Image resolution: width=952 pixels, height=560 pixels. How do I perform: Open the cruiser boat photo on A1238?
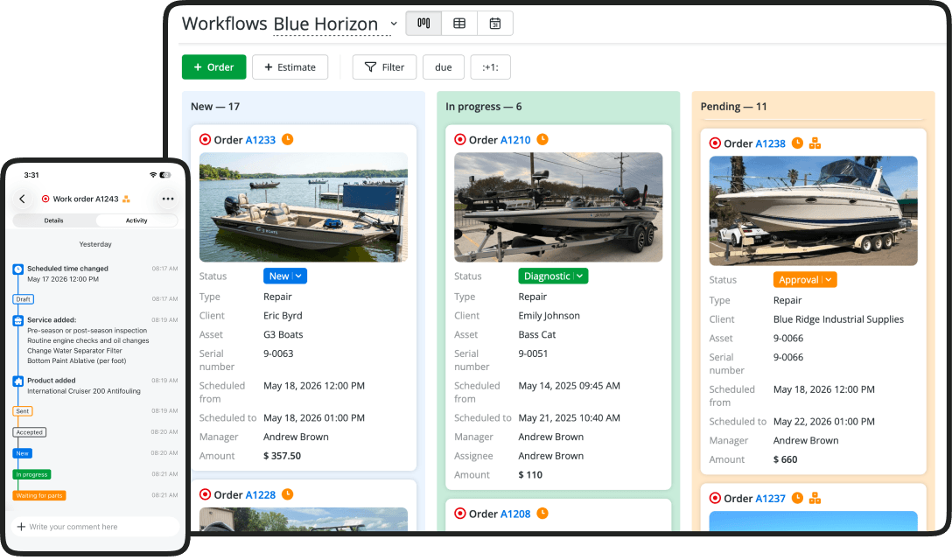tap(814, 212)
